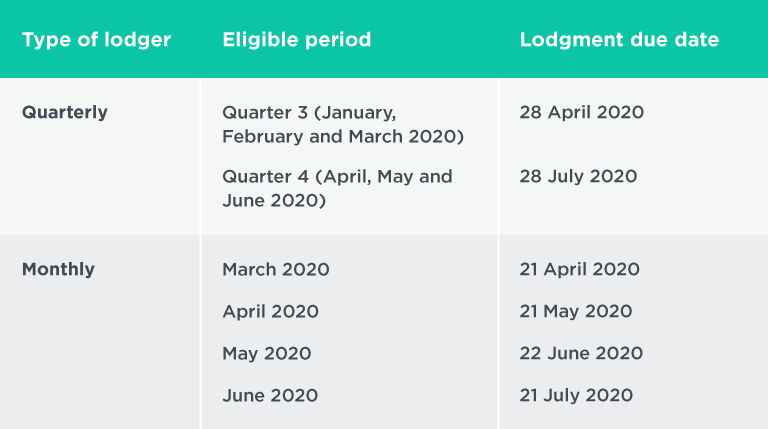Click 'February and March 2020)' text line

click(x=343, y=137)
